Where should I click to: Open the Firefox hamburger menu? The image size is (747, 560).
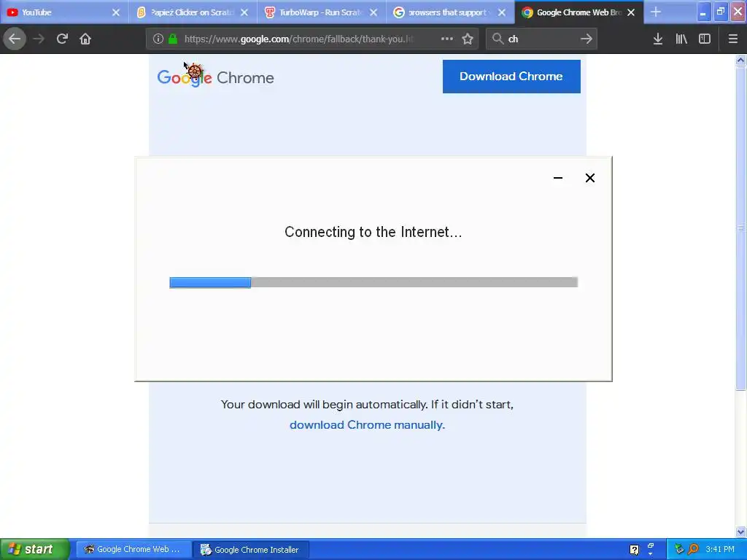point(733,39)
